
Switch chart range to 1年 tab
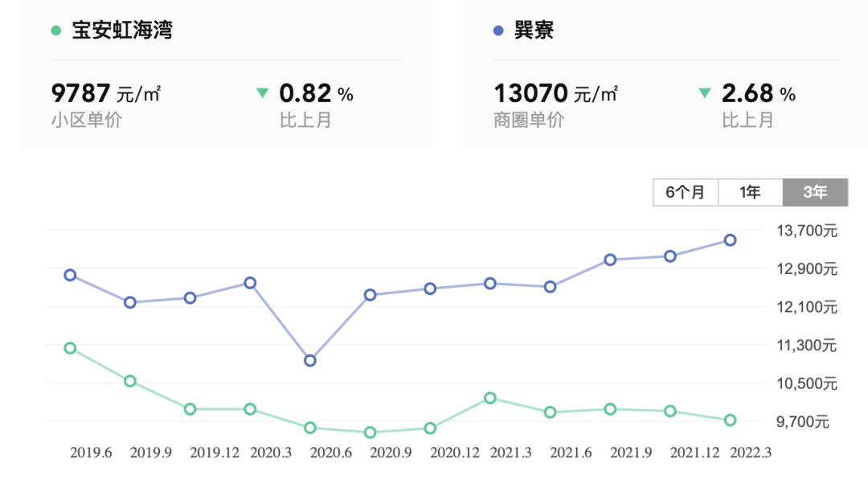click(750, 193)
